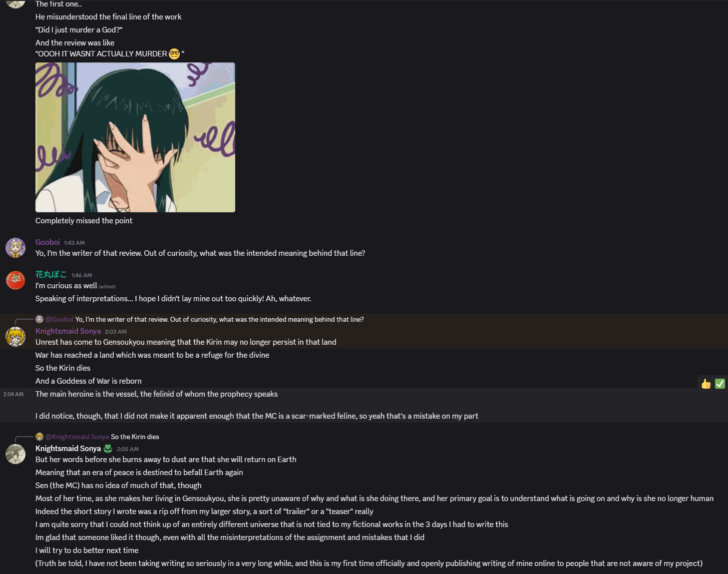Image resolution: width=728 pixels, height=574 pixels.
Task: Click the (edited) label on 花丸ぽこ's message
Action: pyautogui.click(x=107, y=287)
